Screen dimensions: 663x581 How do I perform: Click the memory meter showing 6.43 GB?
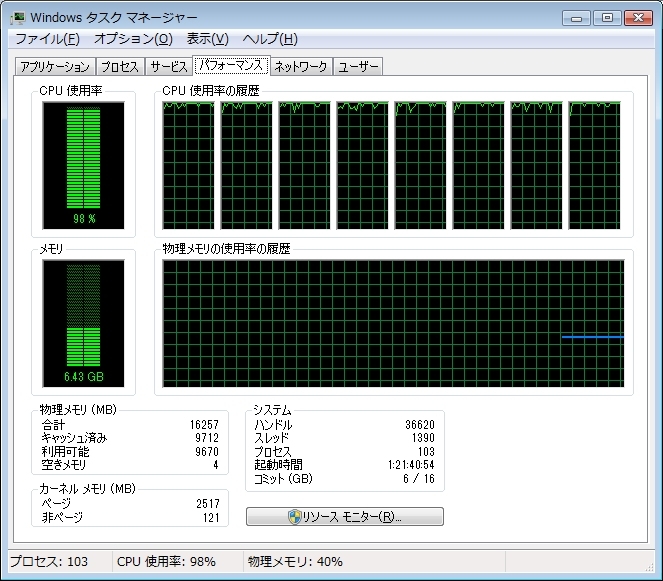(83, 323)
